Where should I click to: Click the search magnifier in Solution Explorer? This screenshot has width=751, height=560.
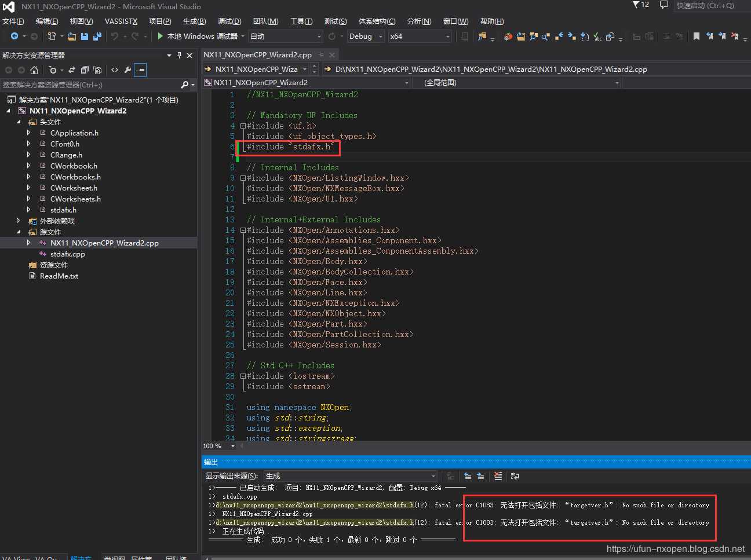[184, 85]
